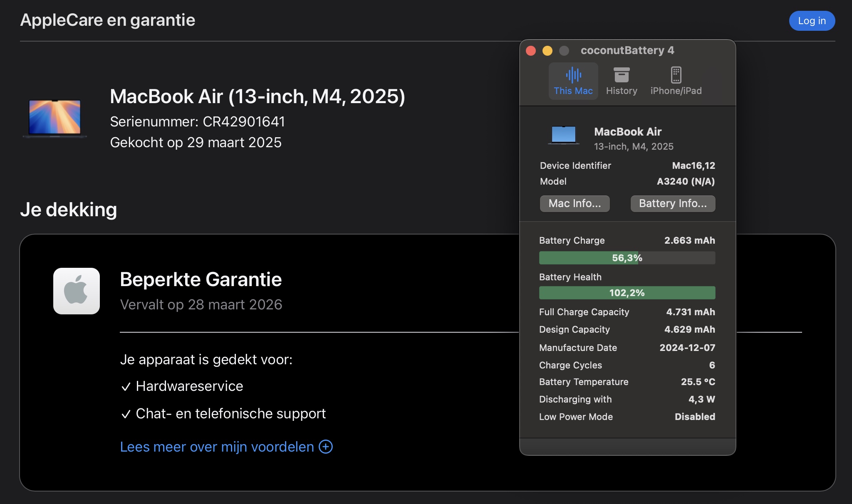Click the A3240 (N/A) model value

coord(686,181)
